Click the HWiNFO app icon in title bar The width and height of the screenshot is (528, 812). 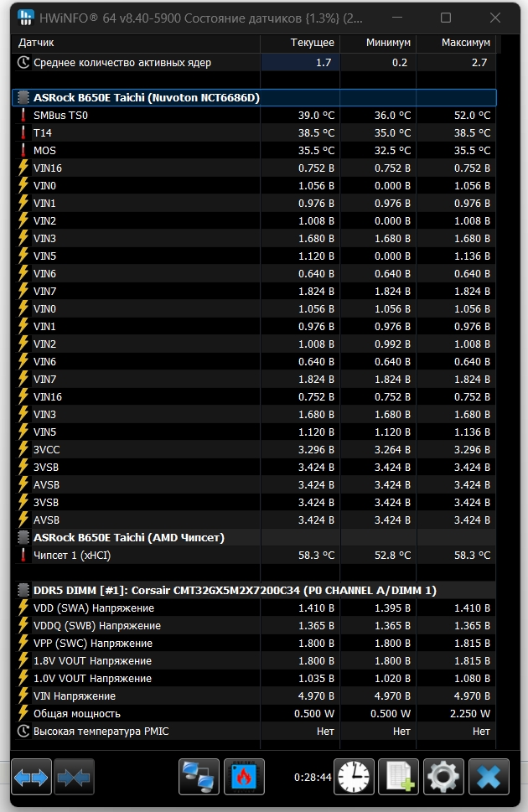pyautogui.click(x=25, y=18)
